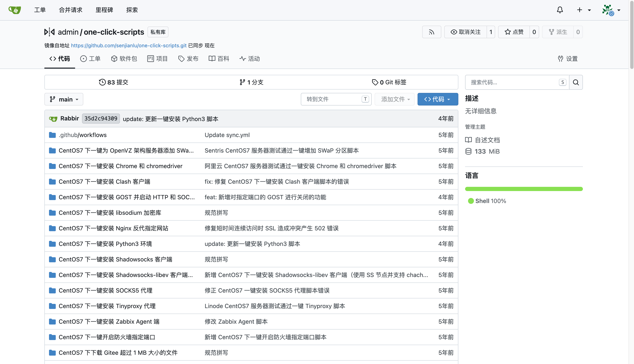
Task: Click the page vertical scrollbar
Action: (x=631, y=35)
